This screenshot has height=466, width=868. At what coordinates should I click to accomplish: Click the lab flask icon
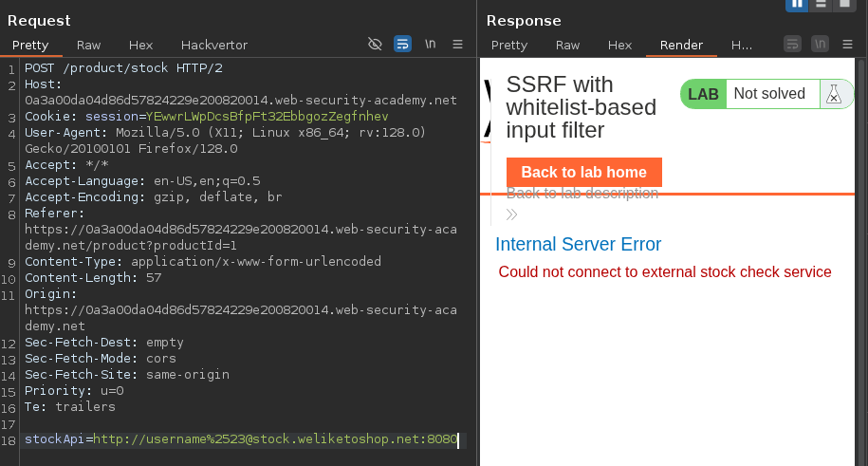point(833,94)
